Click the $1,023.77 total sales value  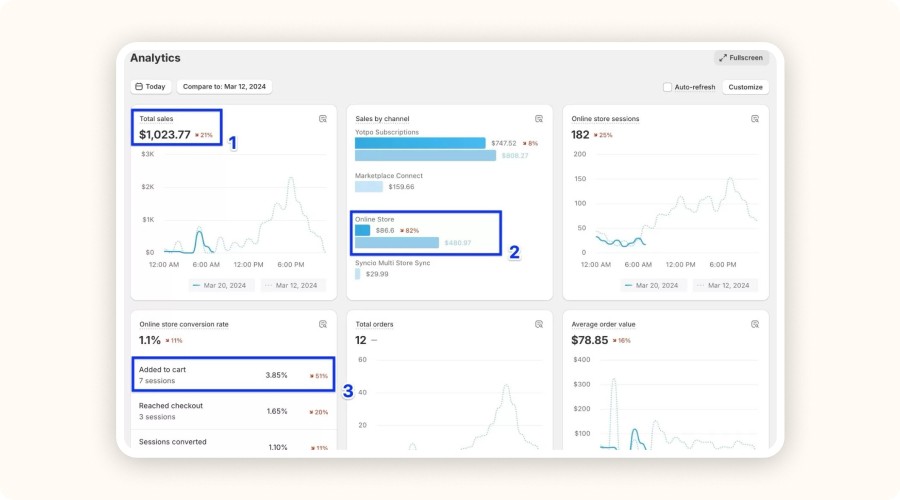tap(165, 135)
